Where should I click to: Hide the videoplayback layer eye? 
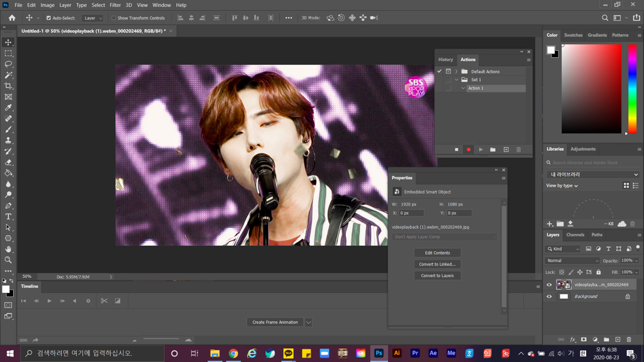pos(549,285)
